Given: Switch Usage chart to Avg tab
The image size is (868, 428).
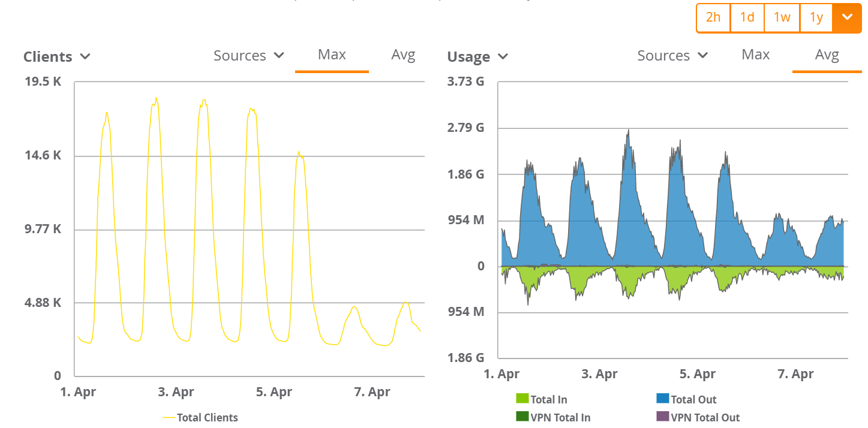Looking at the screenshot, I should (827, 55).
